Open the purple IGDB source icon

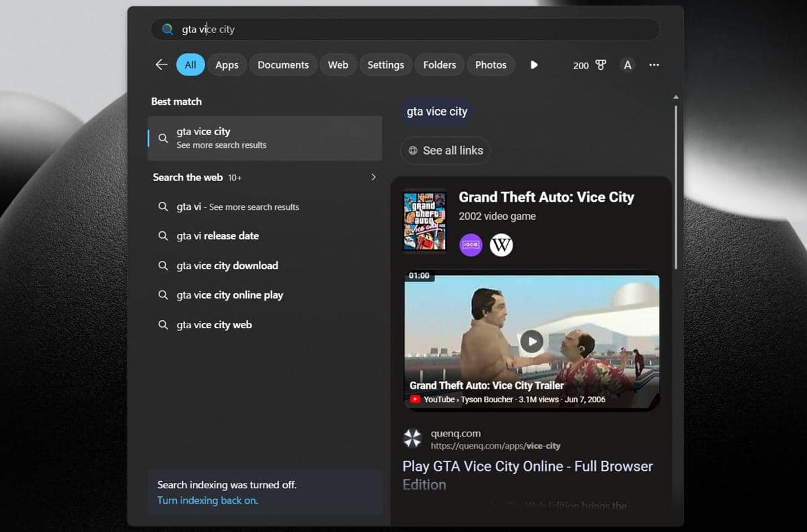471,245
